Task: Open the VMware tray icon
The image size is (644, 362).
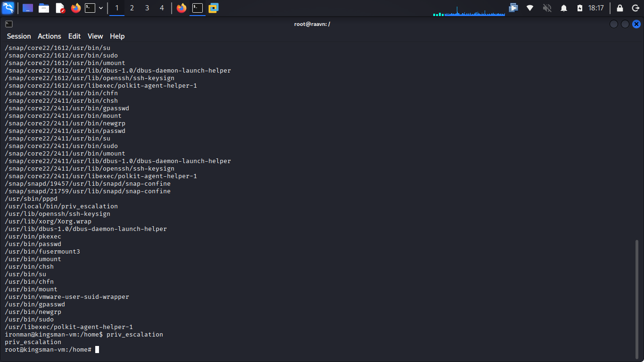Action: 513,8
